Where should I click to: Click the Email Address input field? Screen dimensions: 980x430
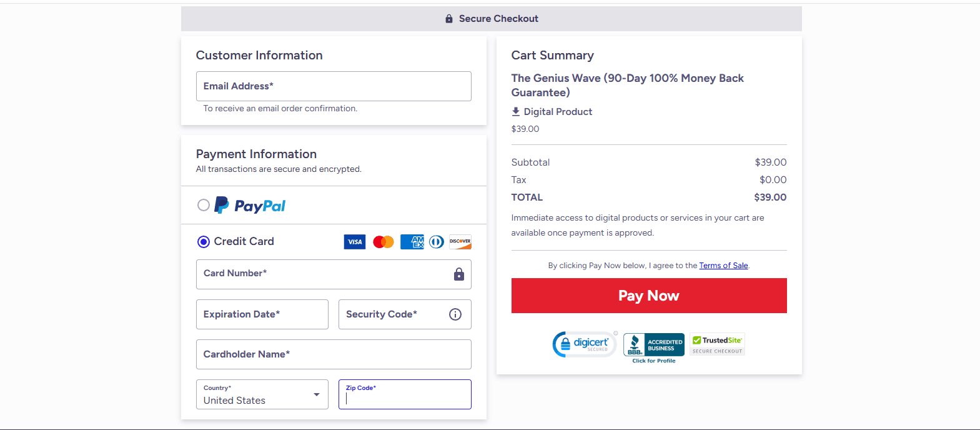(334, 86)
